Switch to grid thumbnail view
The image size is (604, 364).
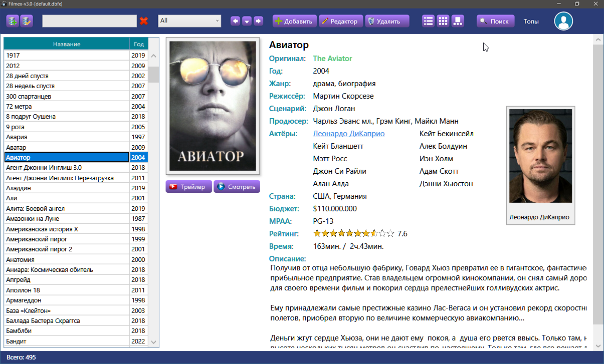443,21
